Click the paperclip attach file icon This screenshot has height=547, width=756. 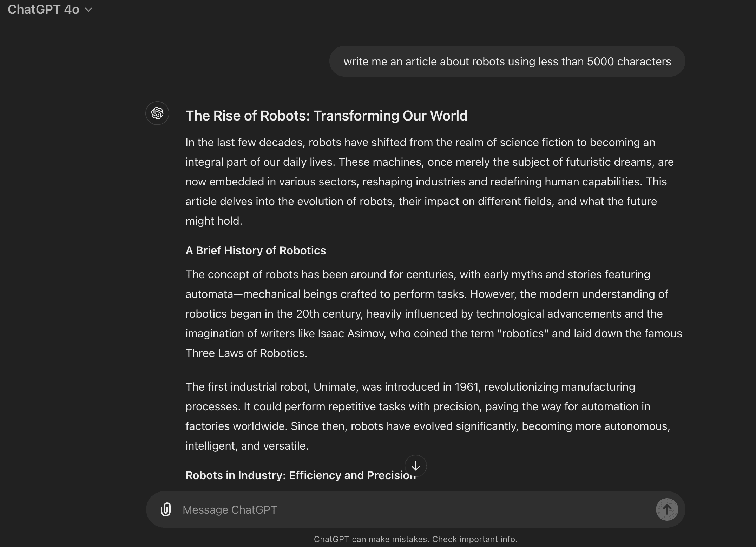pyautogui.click(x=165, y=509)
